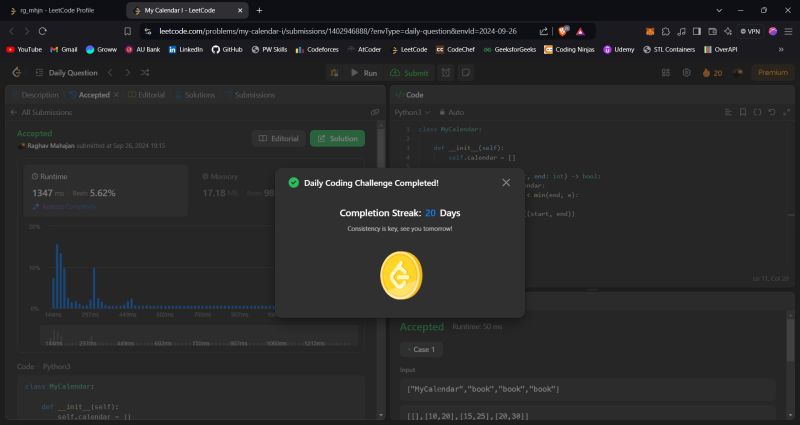Screen dimensions: 800x425
Task: Click the bookmark icon in code editor
Action: click(742, 112)
